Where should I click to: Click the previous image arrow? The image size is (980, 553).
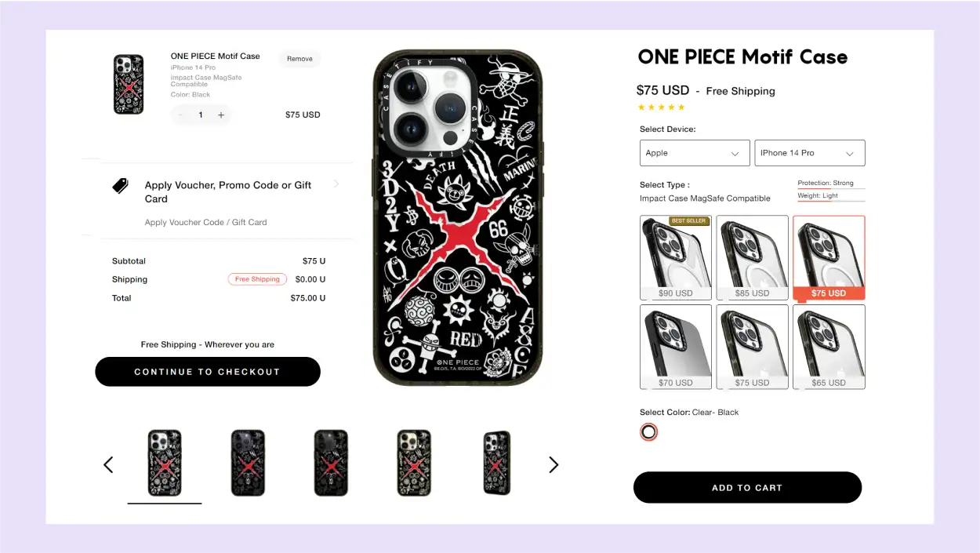tap(108, 464)
